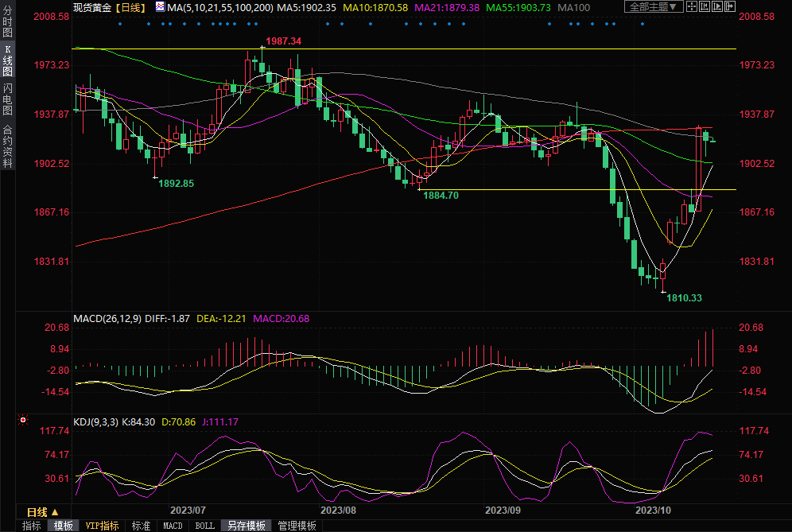
Task: Click the MA indicator chart icon
Action: 161,7
